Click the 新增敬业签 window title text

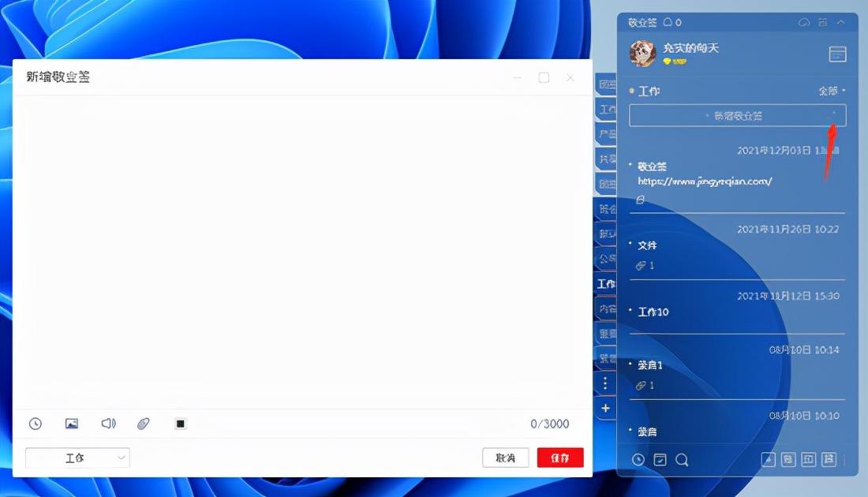point(58,77)
